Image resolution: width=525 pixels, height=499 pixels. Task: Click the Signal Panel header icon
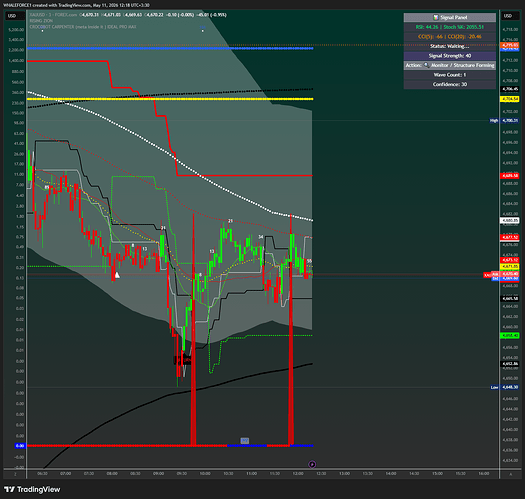point(436,17)
